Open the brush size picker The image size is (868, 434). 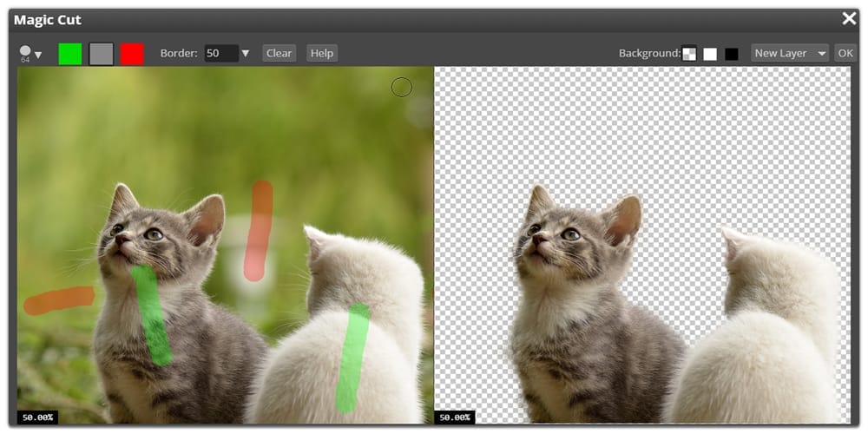coord(30,54)
